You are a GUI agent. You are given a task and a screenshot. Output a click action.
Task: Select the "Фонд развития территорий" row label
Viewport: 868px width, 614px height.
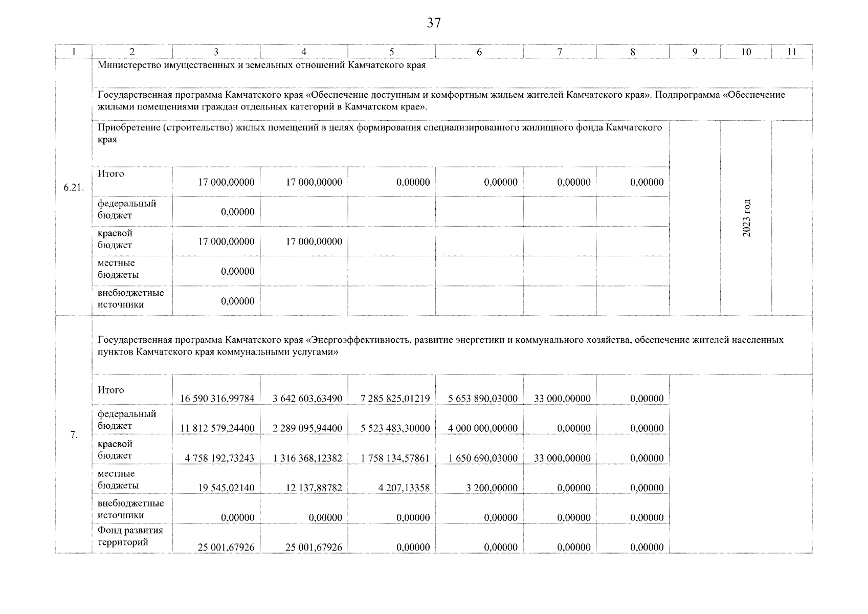(130, 536)
